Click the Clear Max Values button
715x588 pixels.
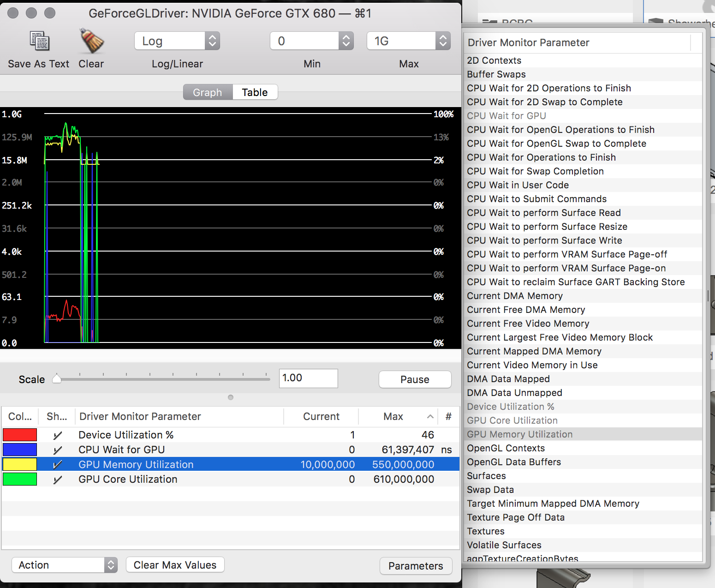pyautogui.click(x=175, y=565)
